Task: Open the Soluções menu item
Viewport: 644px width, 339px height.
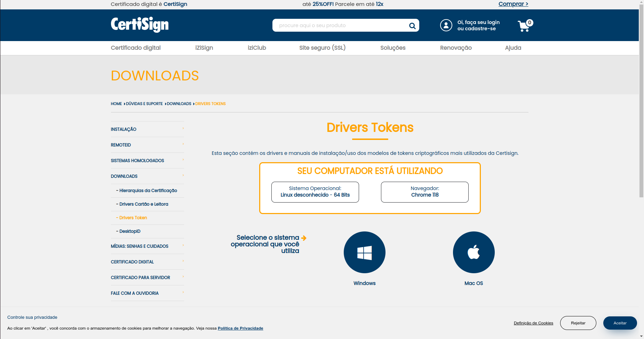Action: (393, 48)
